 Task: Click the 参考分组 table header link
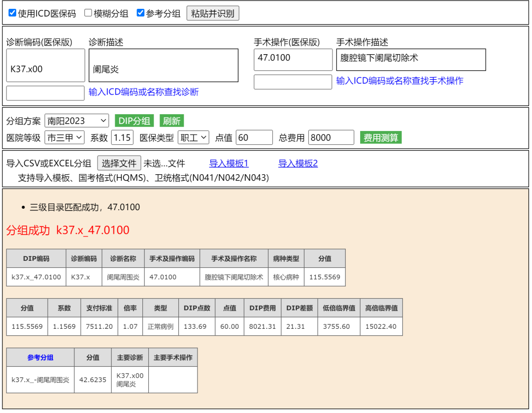click(x=40, y=357)
